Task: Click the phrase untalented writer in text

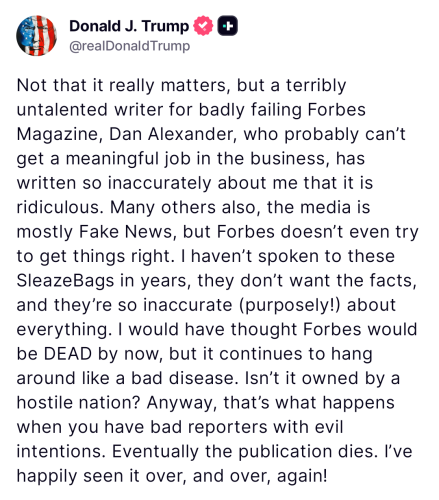Action: click(x=89, y=110)
